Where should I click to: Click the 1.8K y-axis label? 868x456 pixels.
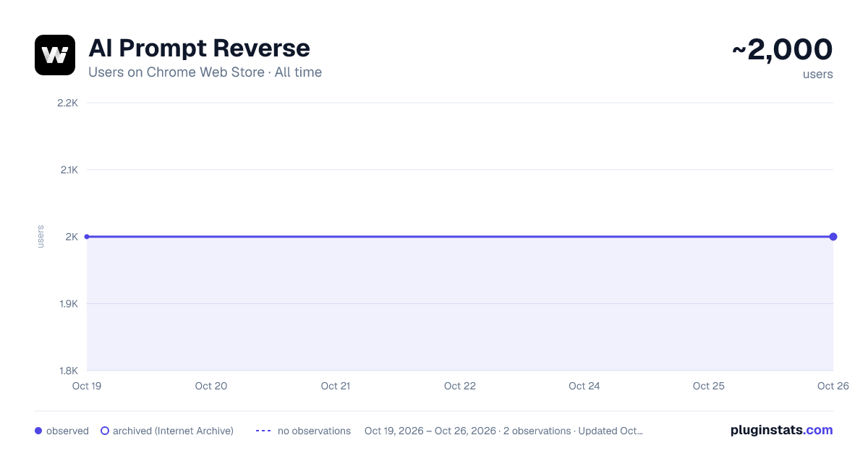coord(68,371)
